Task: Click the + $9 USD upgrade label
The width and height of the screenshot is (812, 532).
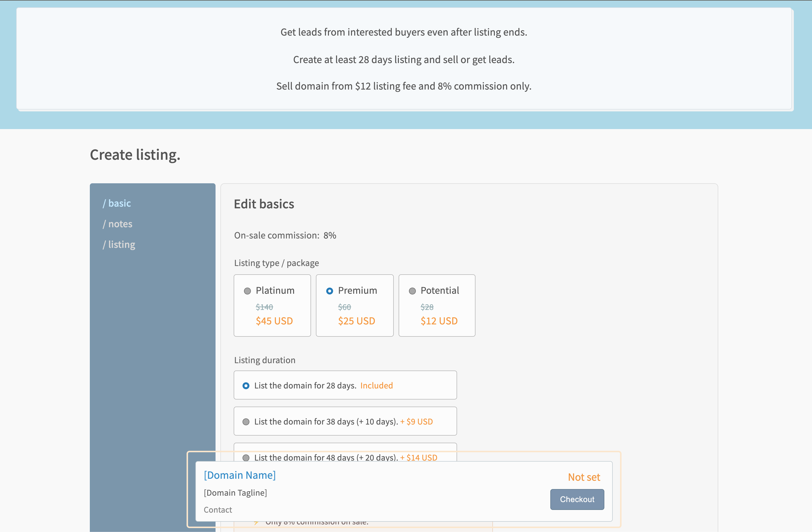Action: pyautogui.click(x=417, y=422)
